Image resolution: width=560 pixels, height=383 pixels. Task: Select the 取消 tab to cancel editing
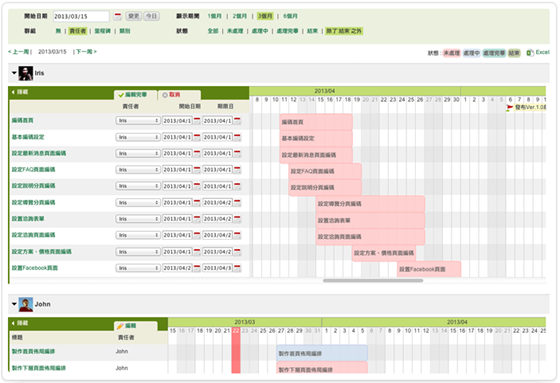[179, 95]
